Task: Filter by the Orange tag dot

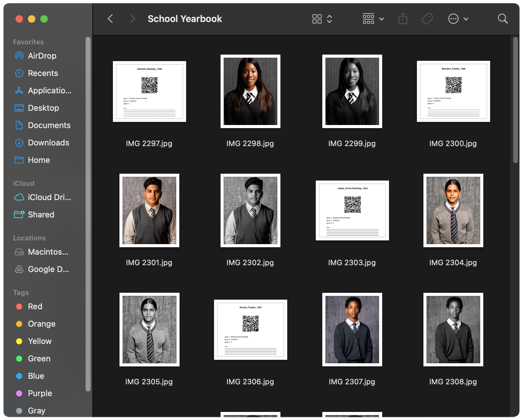Action: pos(19,324)
